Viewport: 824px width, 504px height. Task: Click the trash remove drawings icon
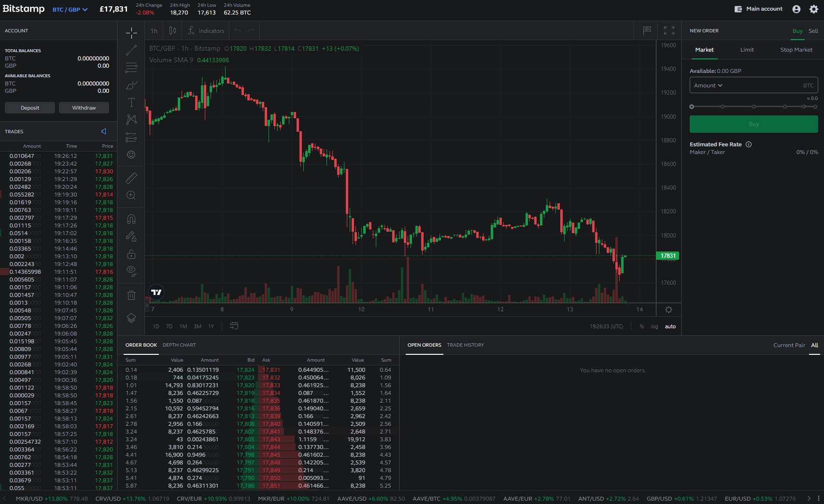tap(131, 295)
